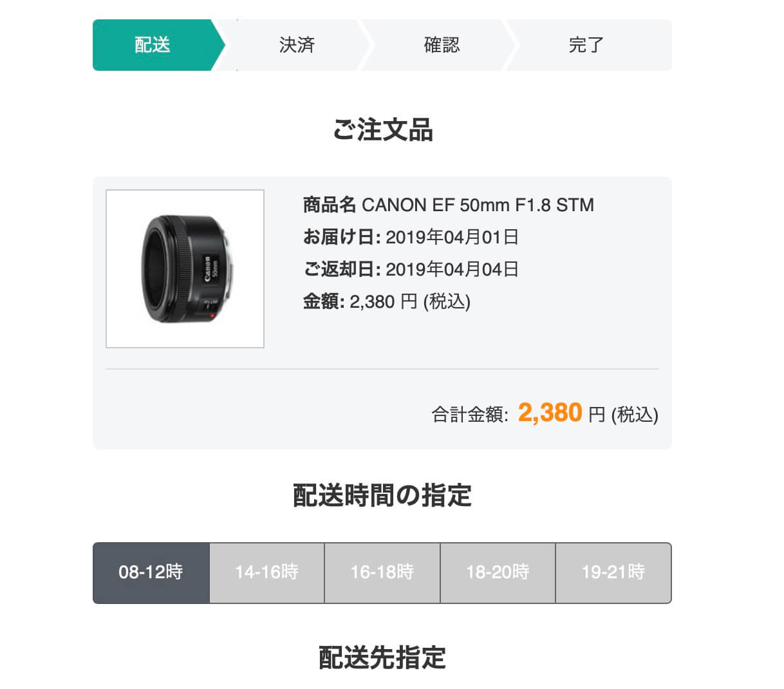Select the 18-20時 delivery time option
This screenshot has width=784, height=689.
[498, 572]
